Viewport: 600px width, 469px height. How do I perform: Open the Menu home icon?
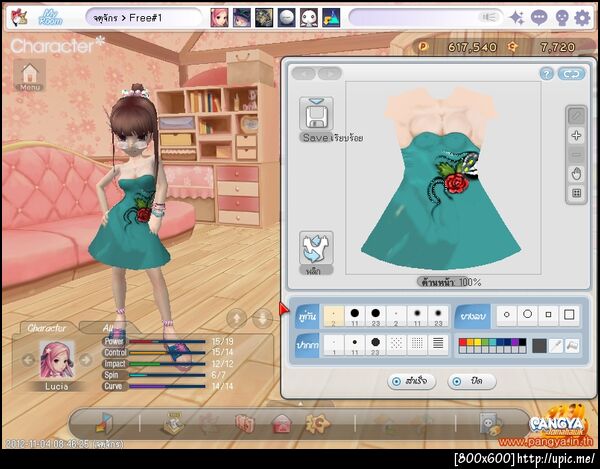(30, 75)
